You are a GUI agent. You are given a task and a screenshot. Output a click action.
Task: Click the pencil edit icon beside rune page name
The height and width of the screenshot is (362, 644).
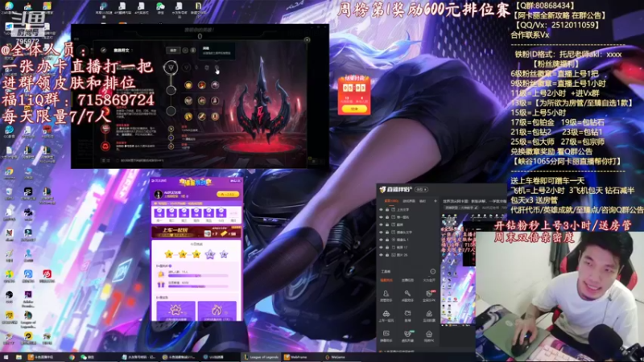pyautogui.click(x=104, y=50)
